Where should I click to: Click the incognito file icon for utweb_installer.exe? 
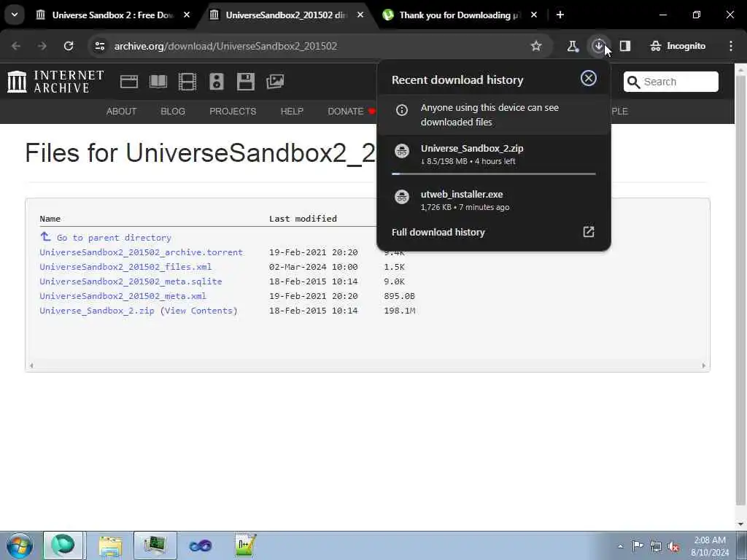pos(402,197)
